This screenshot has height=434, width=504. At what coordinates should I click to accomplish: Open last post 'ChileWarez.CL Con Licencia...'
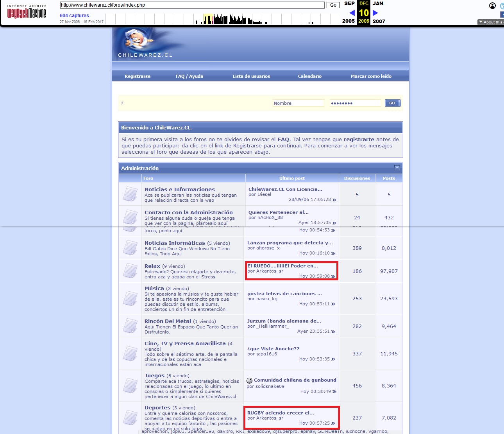coord(285,189)
